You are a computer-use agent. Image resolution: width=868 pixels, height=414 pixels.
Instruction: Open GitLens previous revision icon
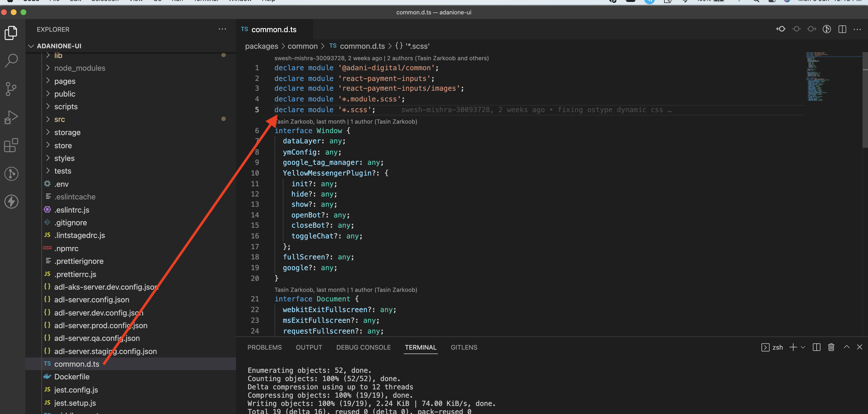(781, 29)
